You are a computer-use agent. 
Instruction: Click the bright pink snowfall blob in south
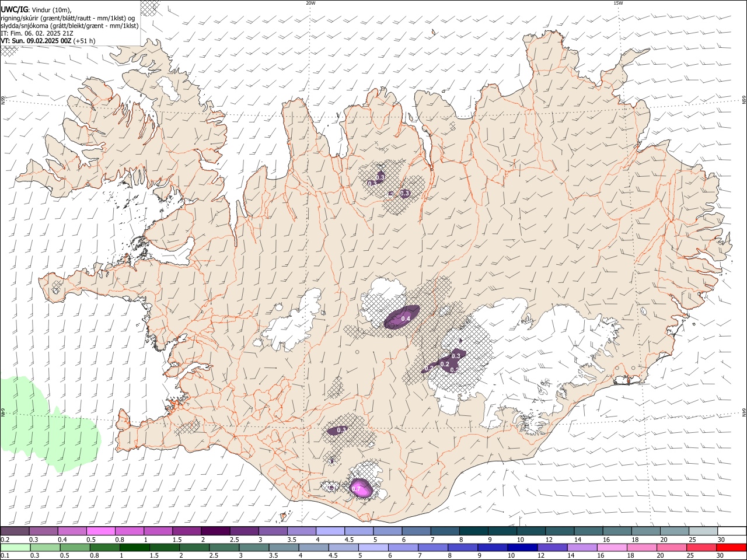point(361,488)
